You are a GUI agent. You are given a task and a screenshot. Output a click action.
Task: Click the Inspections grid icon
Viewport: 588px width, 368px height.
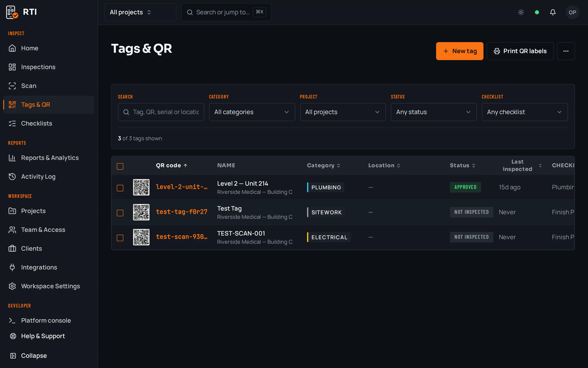(x=12, y=67)
